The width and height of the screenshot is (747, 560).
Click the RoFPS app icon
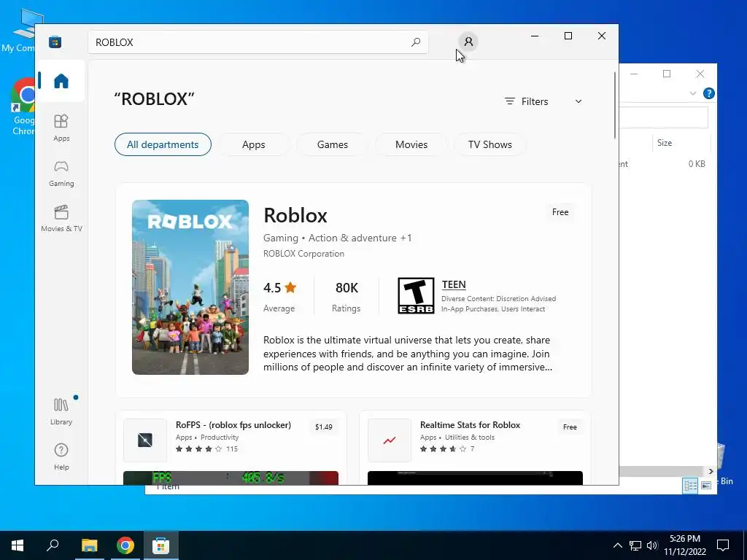pos(145,440)
